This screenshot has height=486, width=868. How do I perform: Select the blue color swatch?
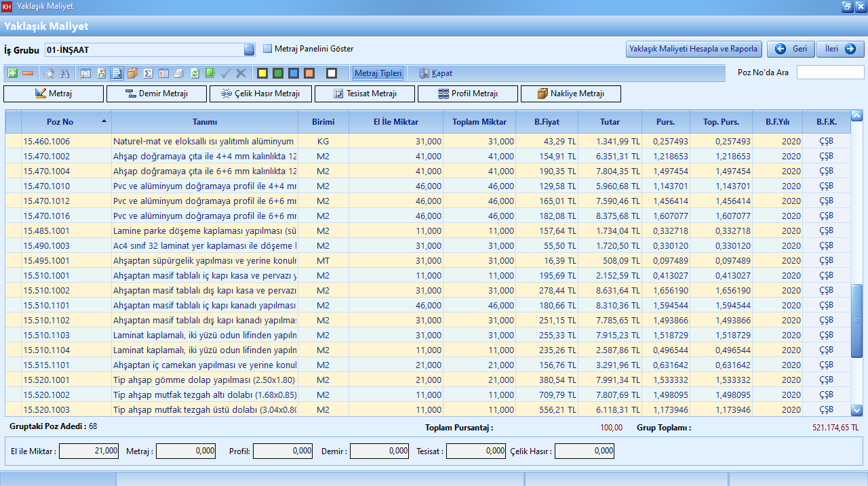[x=294, y=73]
